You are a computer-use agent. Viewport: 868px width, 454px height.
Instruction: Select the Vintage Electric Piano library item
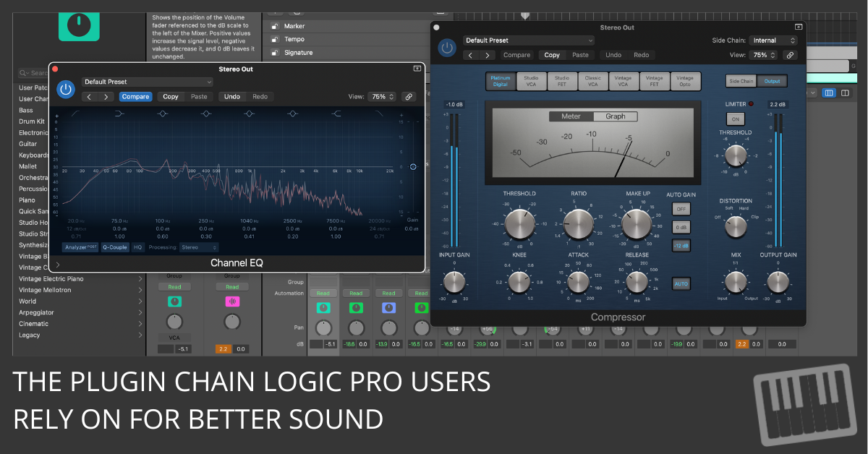pos(51,279)
